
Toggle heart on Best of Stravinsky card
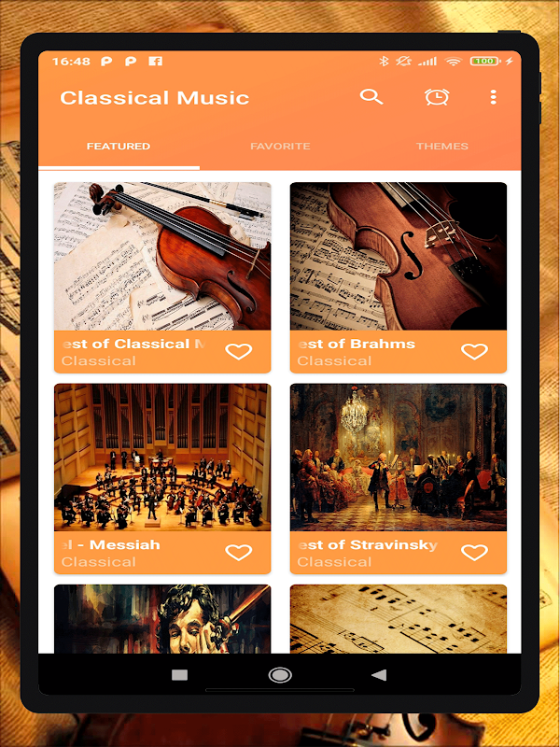(475, 553)
